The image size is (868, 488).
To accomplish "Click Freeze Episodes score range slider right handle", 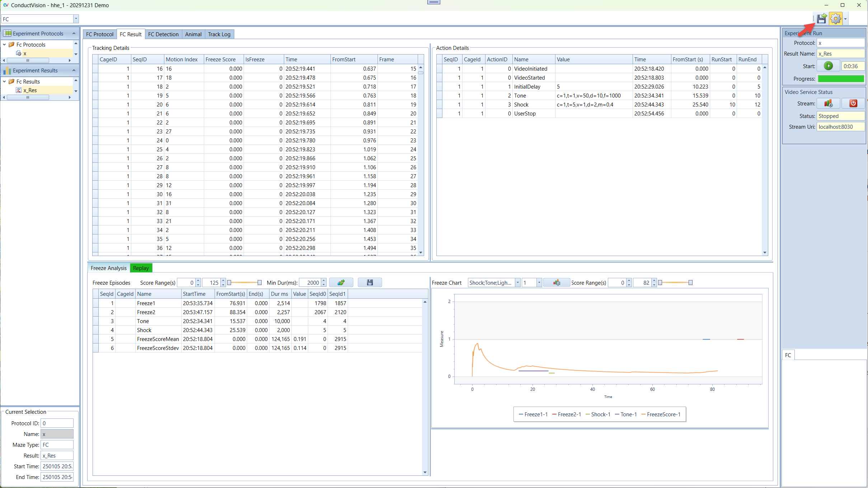I will (x=259, y=283).
